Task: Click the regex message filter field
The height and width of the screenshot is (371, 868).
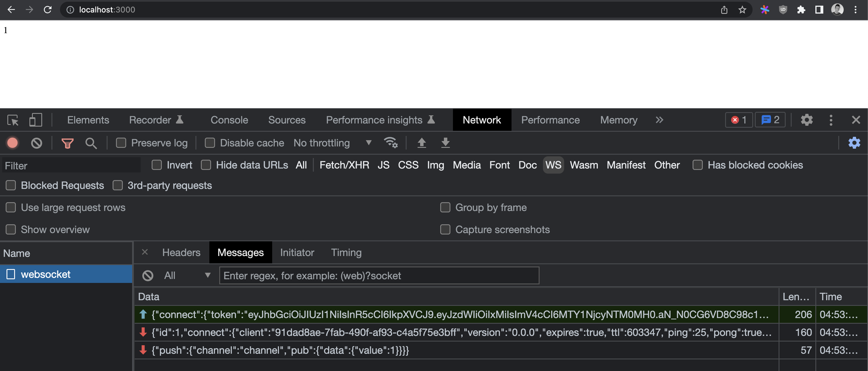Action: 379,276
